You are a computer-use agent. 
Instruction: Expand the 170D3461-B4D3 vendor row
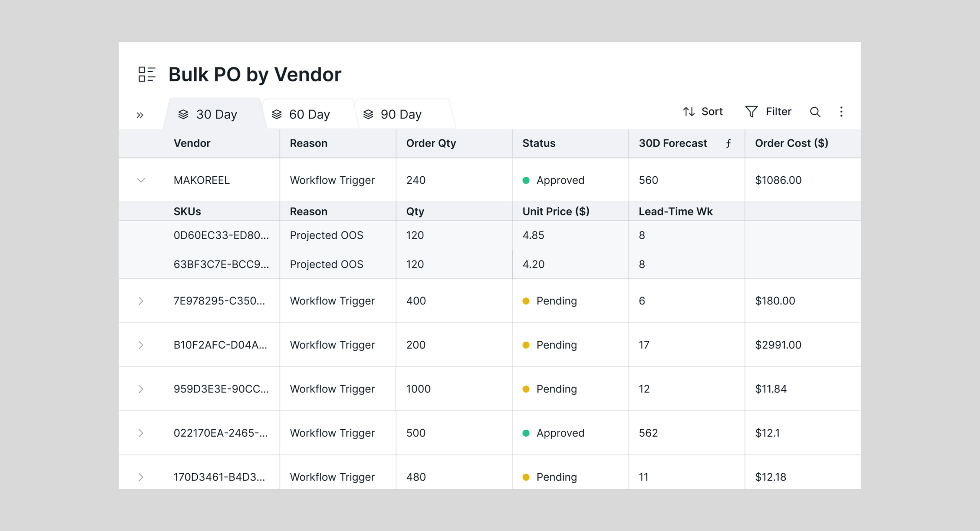coord(141,477)
